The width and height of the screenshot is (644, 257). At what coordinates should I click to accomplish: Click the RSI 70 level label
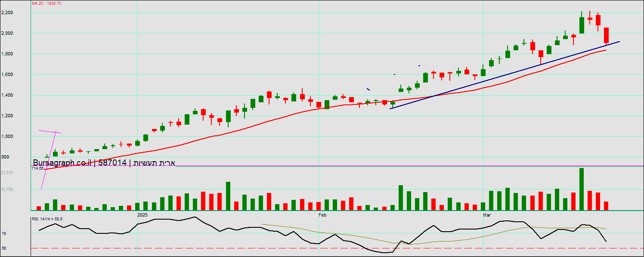click(4, 234)
